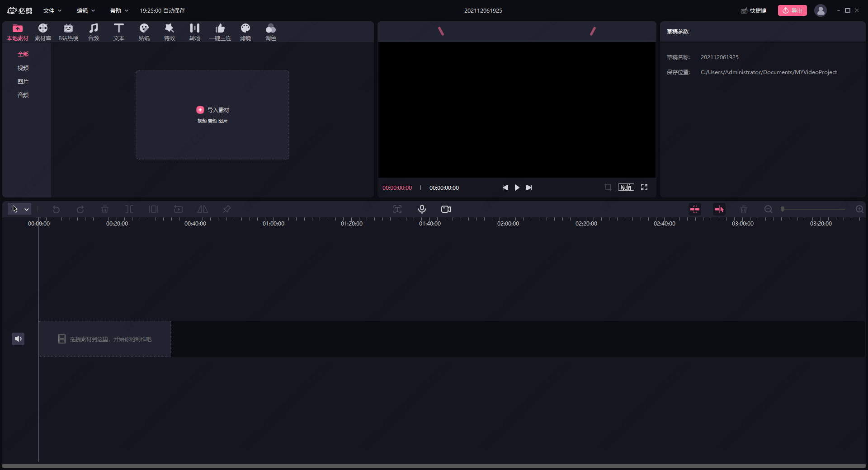Select the 音频 category in the left sidebar
This screenshot has height=470, width=868.
click(x=23, y=95)
